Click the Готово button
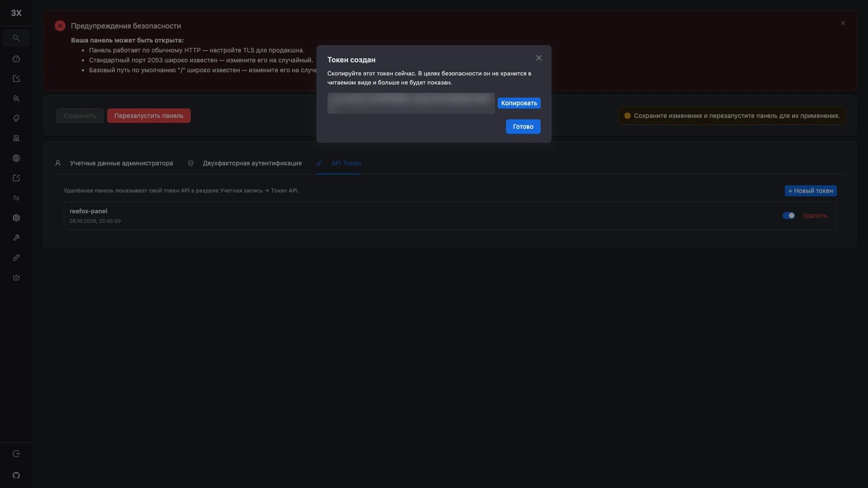This screenshot has width=868, height=488. click(523, 127)
